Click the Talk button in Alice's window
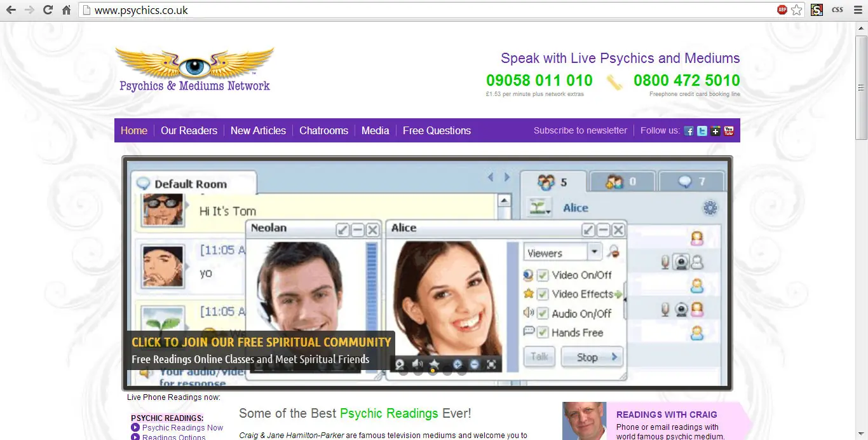Viewport: 868px width, 440px height. 539,357
